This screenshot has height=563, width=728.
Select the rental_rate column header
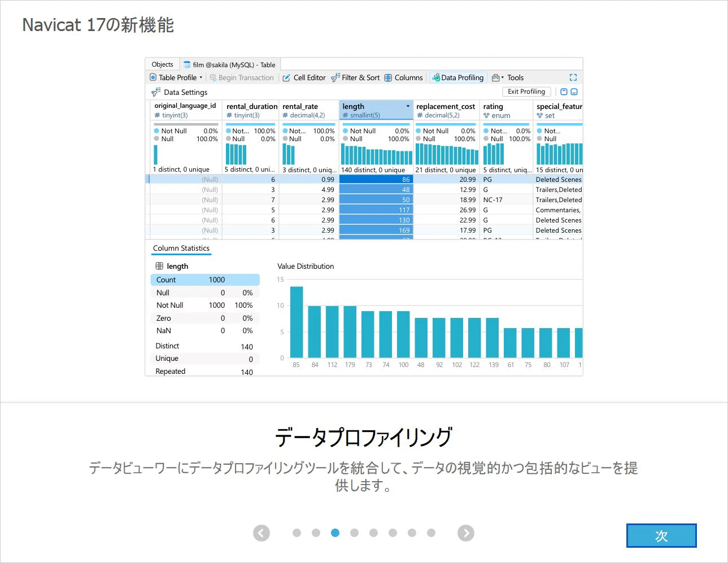coord(309,110)
